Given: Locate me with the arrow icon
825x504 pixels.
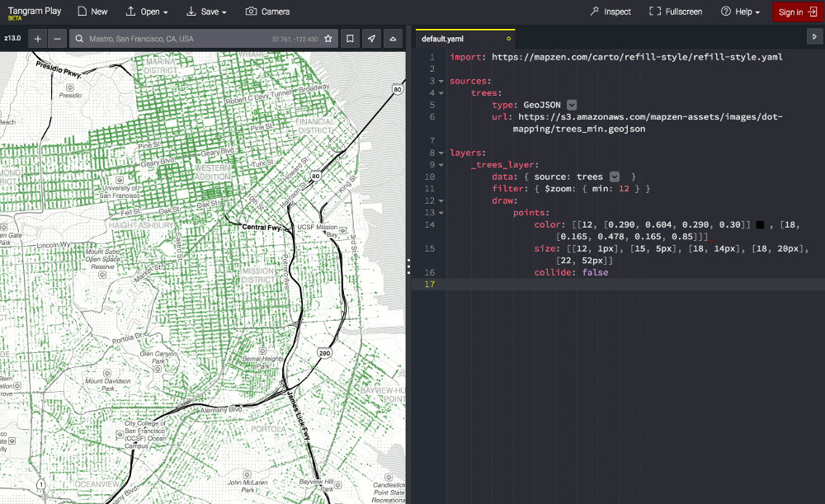Looking at the screenshot, I should [371, 39].
